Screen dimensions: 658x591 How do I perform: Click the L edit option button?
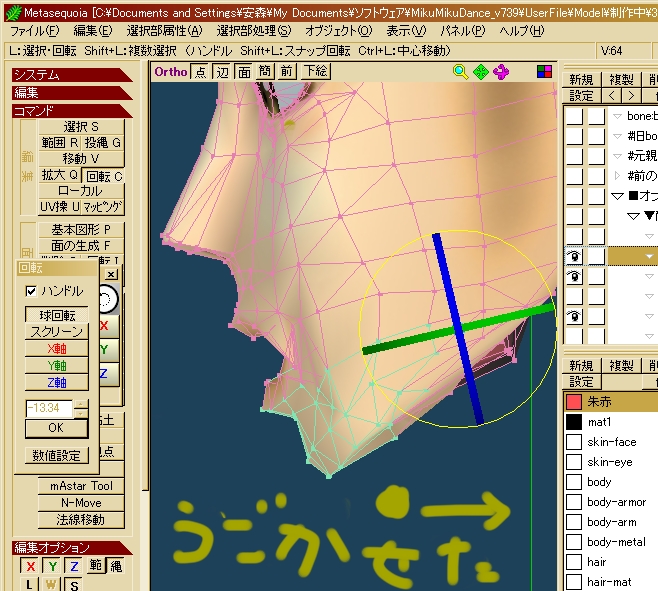click(29, 585)
